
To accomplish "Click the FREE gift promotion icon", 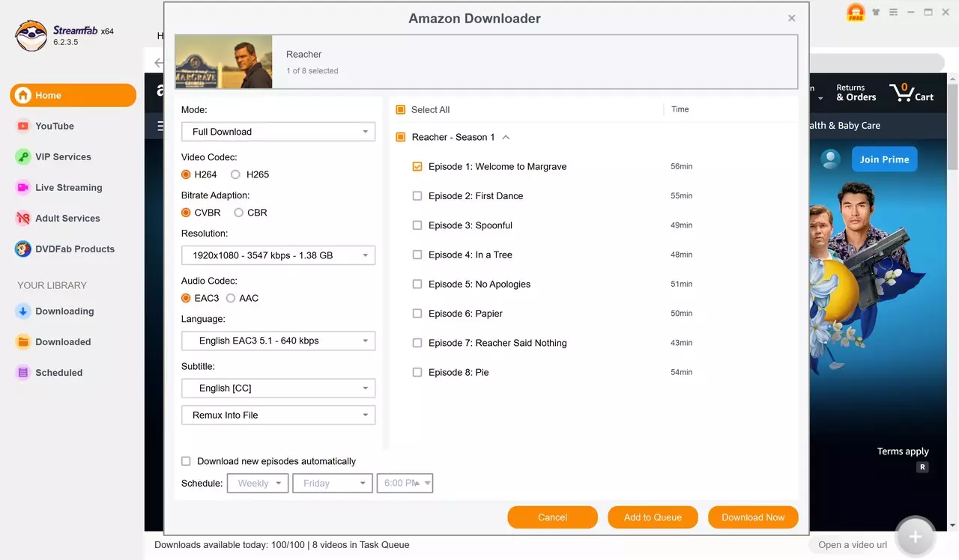I will coord(855,13).
